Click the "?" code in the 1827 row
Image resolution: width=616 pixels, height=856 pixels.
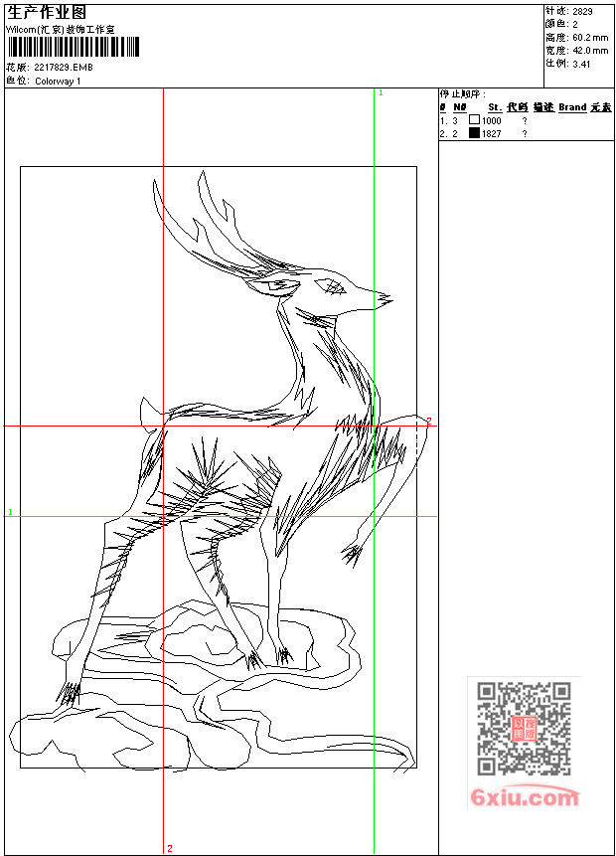tap(525, 134)
